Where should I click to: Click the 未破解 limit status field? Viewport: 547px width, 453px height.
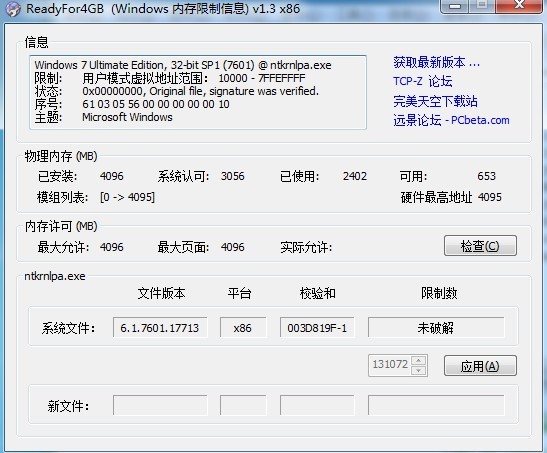[x=436, y=327]
